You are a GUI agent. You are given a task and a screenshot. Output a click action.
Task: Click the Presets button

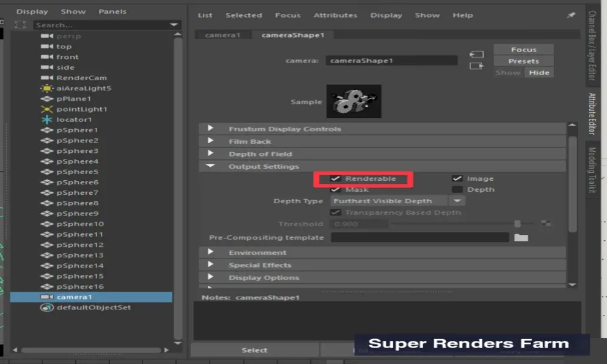[x=523, y=60]
